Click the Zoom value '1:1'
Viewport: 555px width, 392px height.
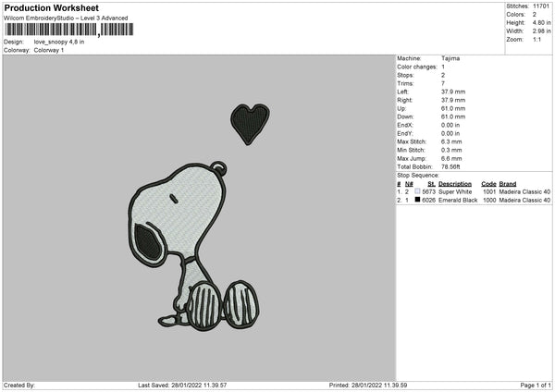point(536,40)
